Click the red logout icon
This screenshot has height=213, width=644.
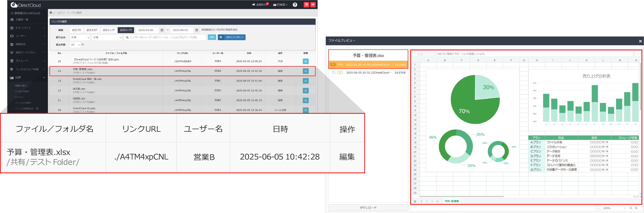[x=313, y=5]
